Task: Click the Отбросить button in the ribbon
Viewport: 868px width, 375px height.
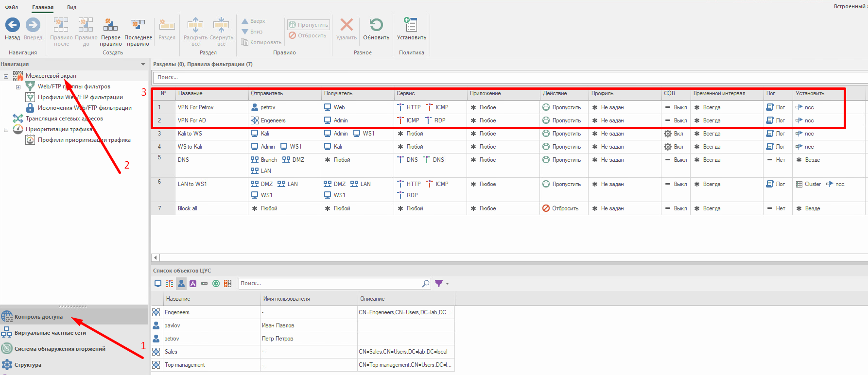Action: 308,35
